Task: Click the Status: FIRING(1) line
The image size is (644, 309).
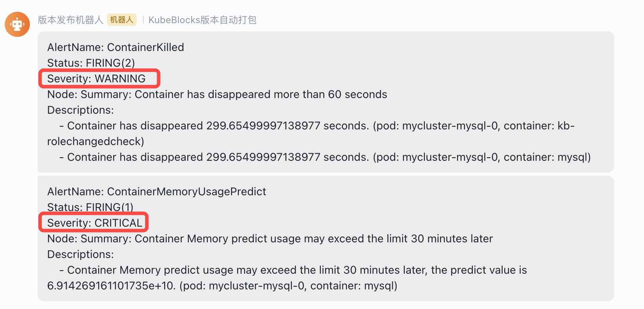Action: [x=90, y=207]
